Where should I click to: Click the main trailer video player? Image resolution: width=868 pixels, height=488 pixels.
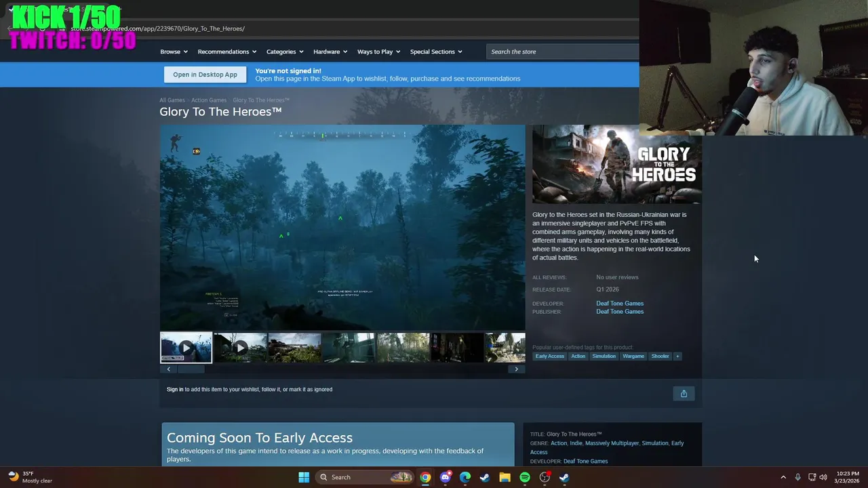coord(342,227)
